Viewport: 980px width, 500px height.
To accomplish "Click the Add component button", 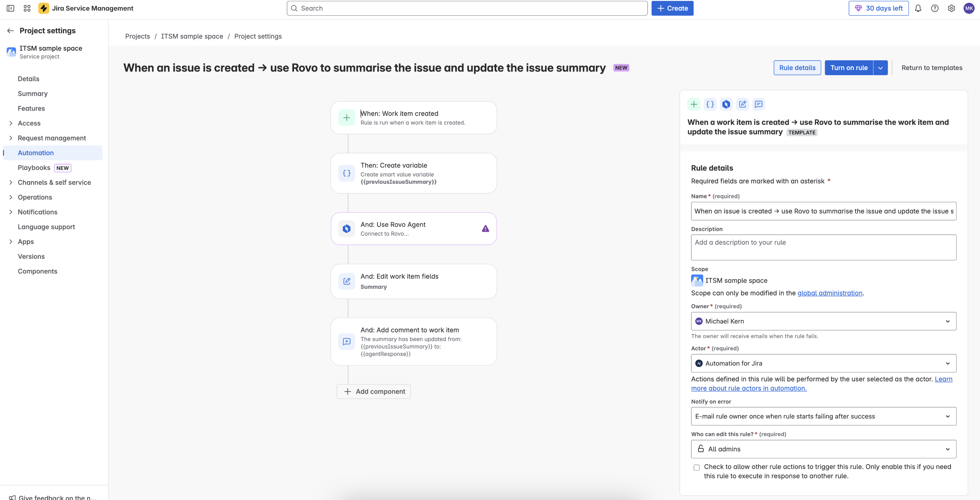I will [x=373, y=391].
